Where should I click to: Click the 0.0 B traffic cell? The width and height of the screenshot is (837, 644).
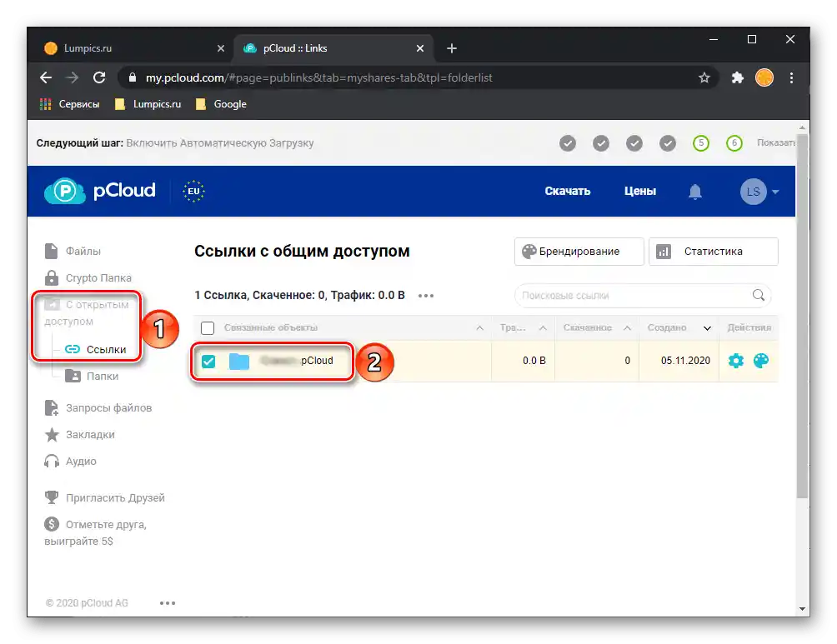coord(534,361)
